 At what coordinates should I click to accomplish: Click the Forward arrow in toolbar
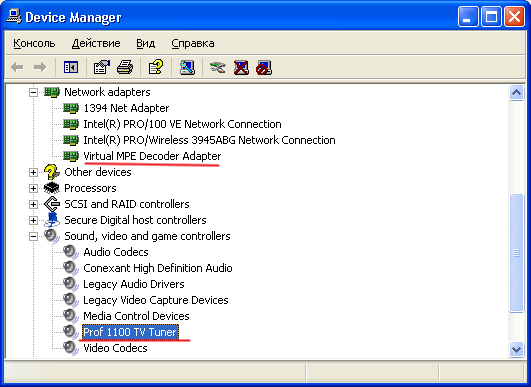(40, 67)
